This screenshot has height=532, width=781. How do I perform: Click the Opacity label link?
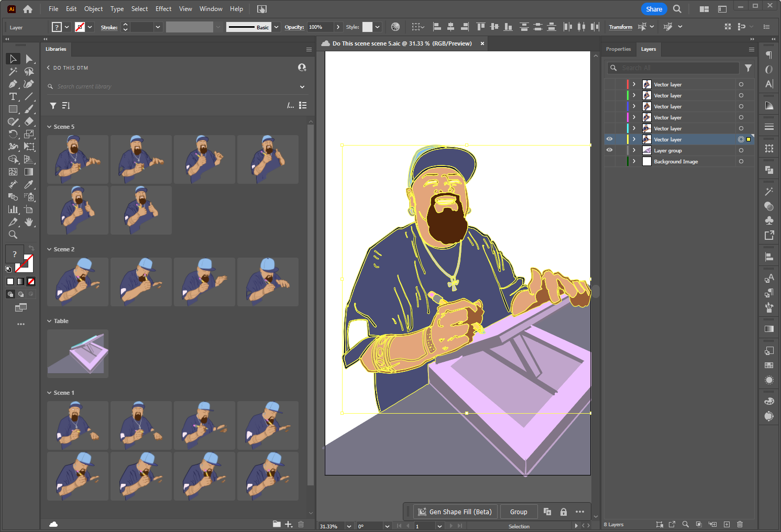click(294, 27)
